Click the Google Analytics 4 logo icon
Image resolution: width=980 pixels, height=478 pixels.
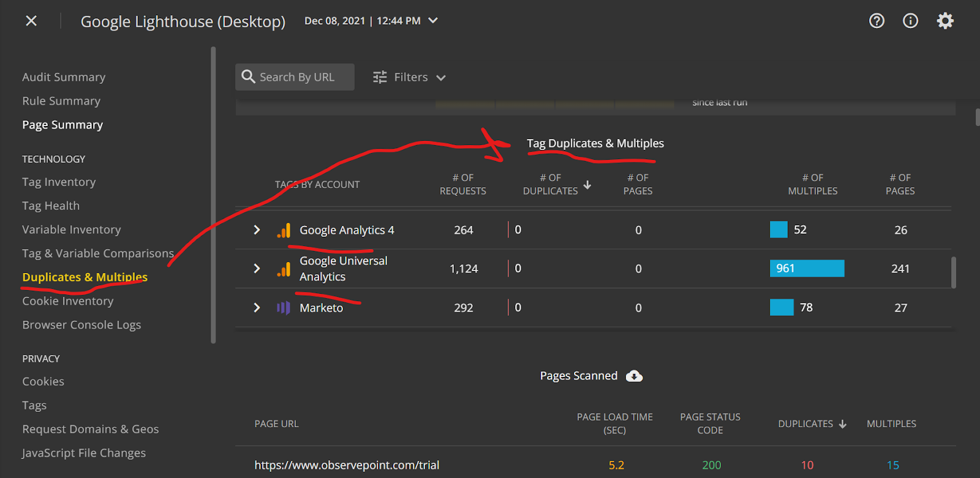pos(284,230)
